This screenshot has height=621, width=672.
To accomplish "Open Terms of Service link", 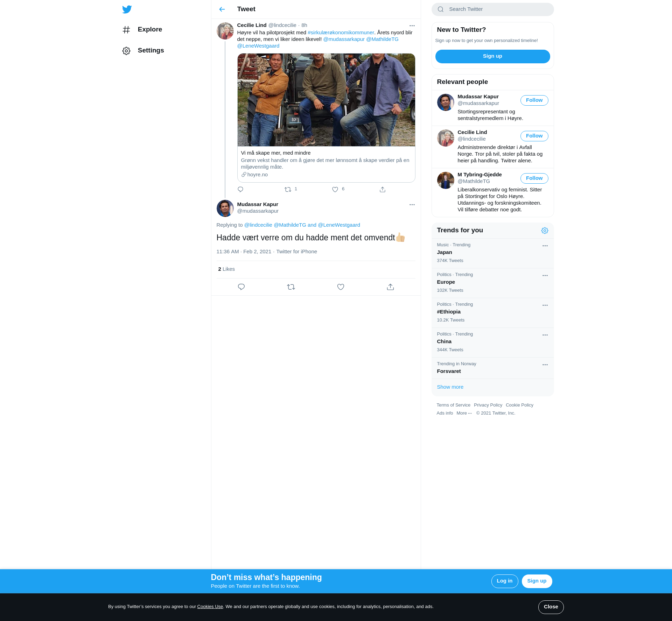I will 453,405.
